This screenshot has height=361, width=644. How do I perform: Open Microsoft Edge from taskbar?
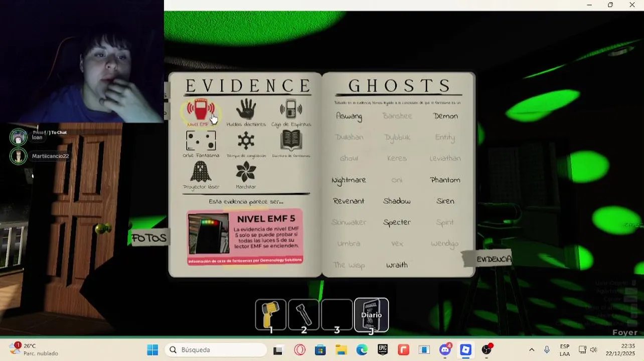click(362, 350)
